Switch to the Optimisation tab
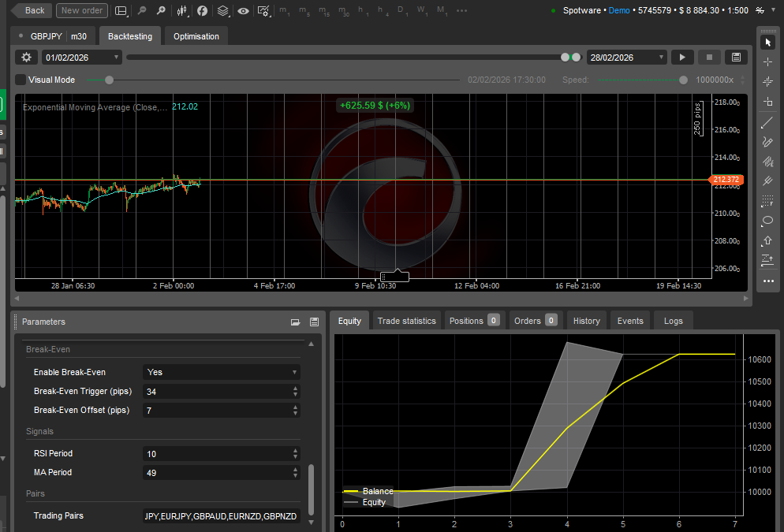This screenshot has width=784, height=532. point(196,36)
